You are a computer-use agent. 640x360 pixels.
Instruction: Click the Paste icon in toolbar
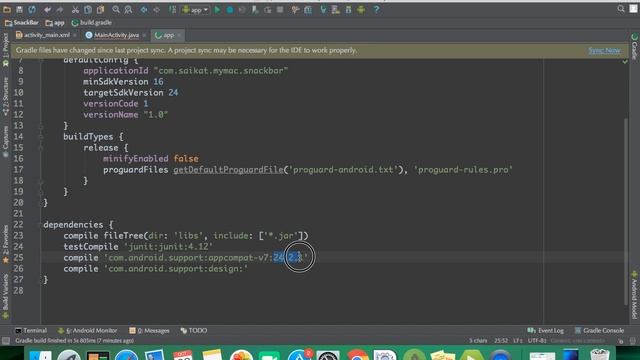coord(100,9)
